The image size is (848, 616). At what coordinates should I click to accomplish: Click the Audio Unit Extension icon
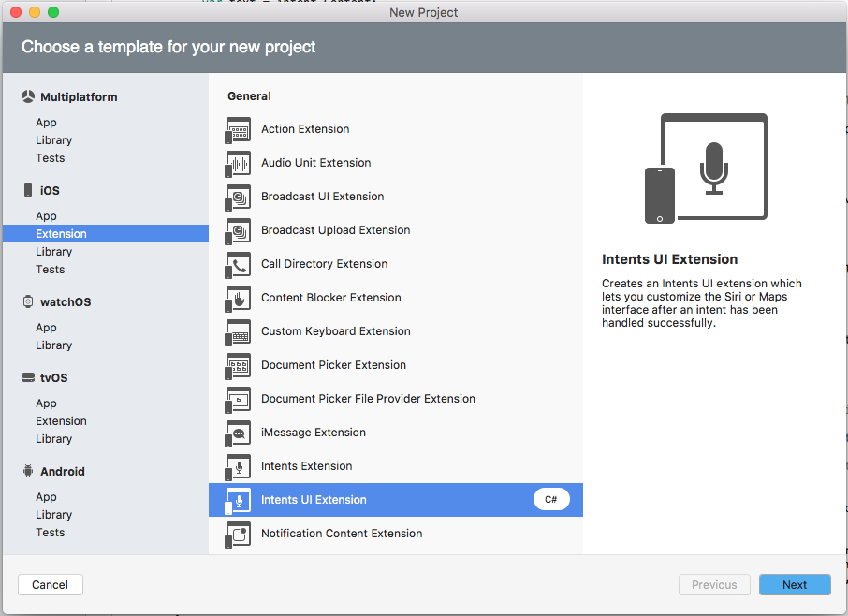[239, 163]
